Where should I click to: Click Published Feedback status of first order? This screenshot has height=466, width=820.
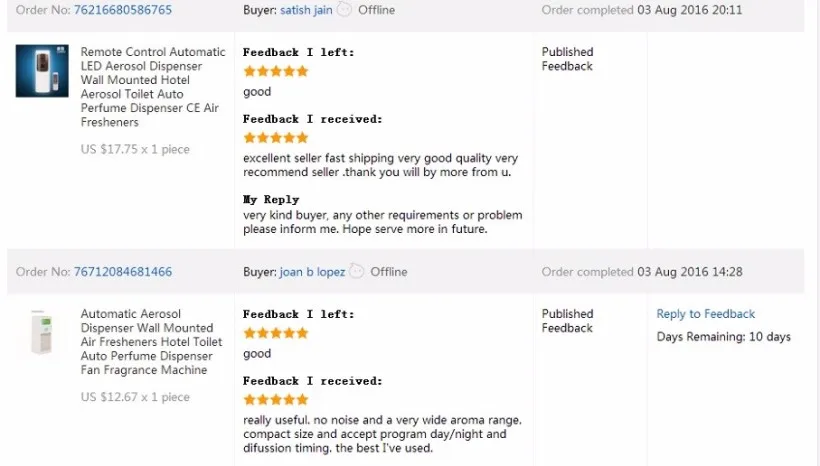[567, 59]
